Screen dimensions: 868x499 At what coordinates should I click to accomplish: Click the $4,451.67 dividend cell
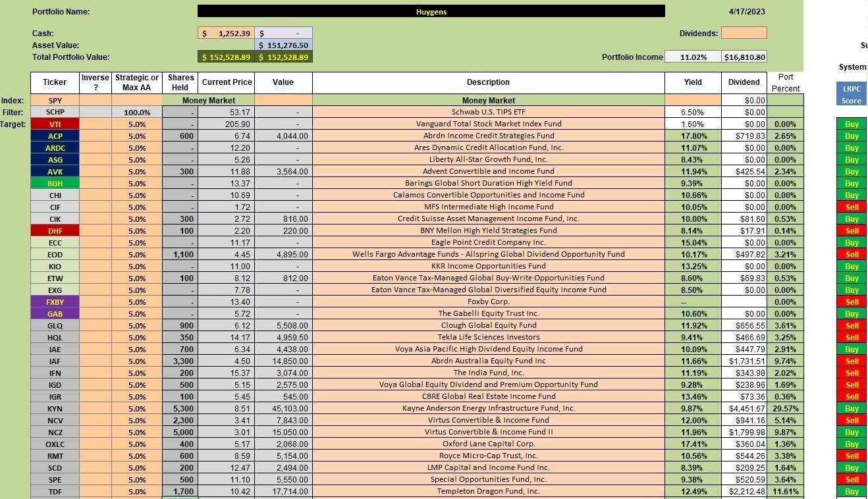[745, 409]
